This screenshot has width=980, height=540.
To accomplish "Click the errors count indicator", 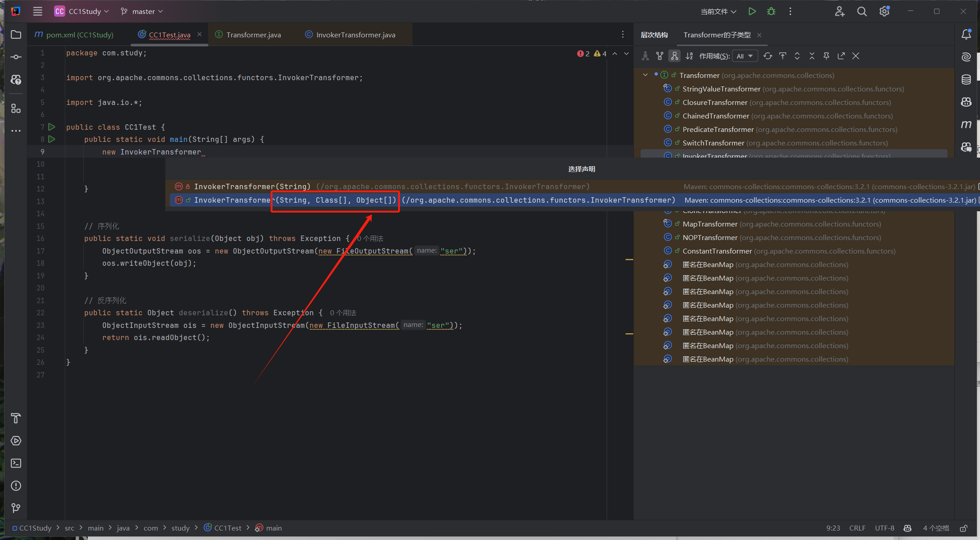I will 584,54.
